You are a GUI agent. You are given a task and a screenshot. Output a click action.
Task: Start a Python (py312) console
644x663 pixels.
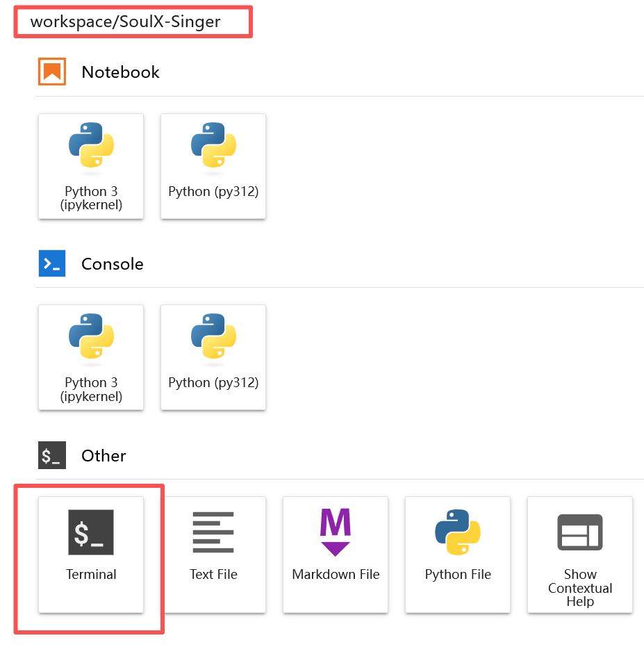point(213,357)
